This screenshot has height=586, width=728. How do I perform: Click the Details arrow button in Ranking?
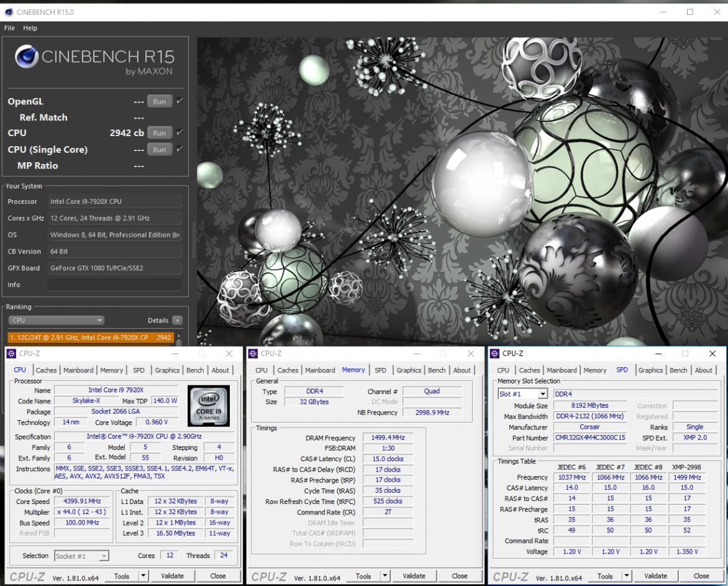(x=178, y=321)
